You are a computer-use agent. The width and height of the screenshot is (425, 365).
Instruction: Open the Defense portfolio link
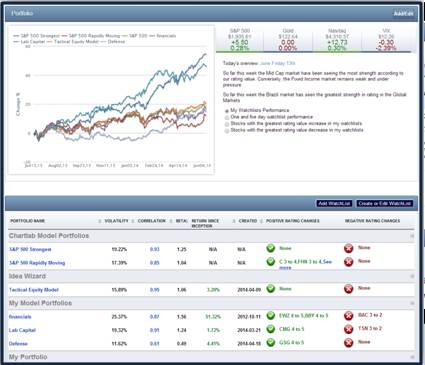point(18,344)
